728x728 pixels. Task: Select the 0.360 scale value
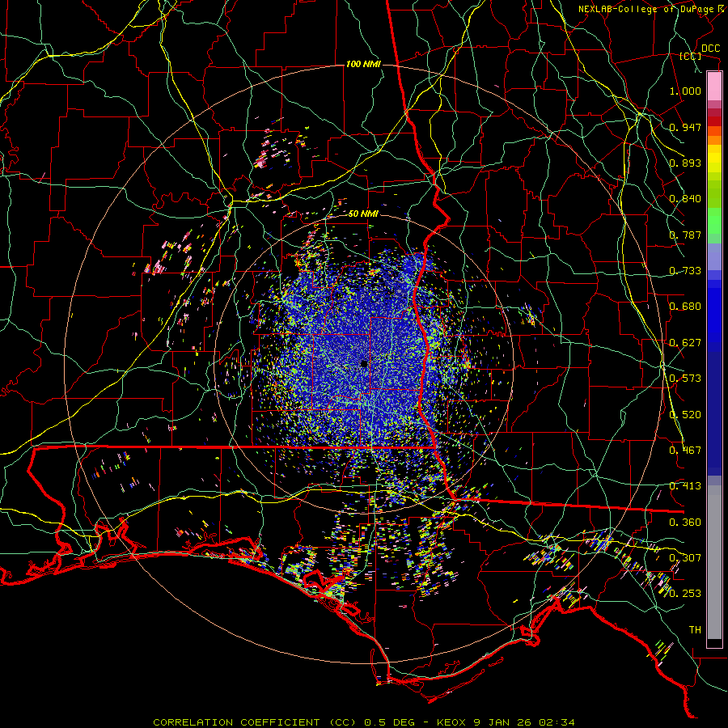685,523
